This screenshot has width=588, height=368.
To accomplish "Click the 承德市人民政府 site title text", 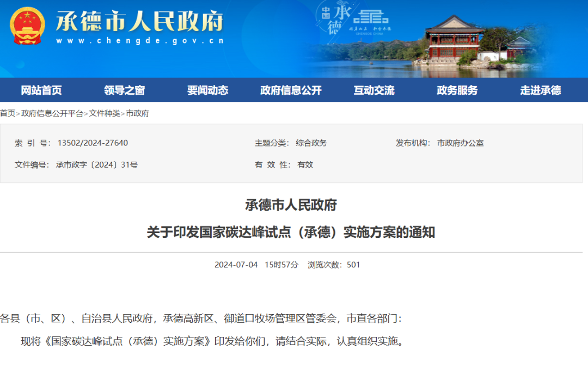I will click(x=139, y=21).
